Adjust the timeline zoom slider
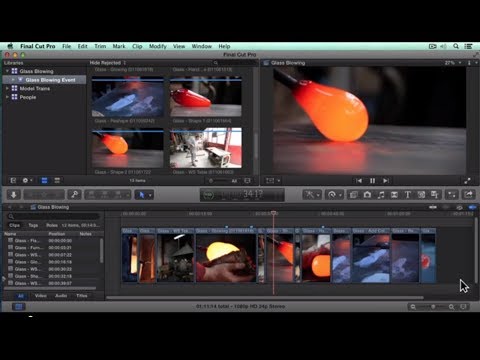The image size is (480, 360). 433,307
